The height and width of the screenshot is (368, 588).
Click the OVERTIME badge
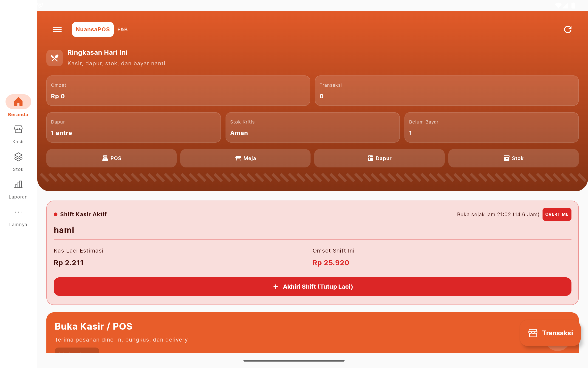coord(557,214)
